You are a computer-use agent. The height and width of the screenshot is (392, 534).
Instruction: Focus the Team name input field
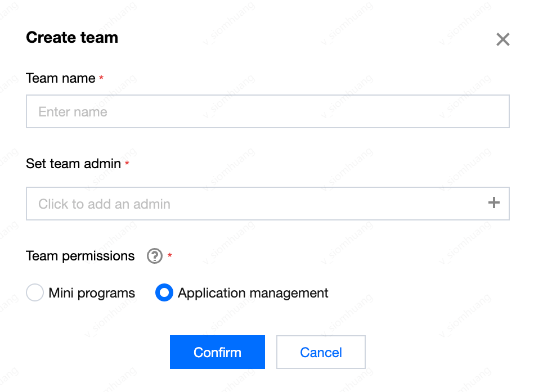coord(267,111)
